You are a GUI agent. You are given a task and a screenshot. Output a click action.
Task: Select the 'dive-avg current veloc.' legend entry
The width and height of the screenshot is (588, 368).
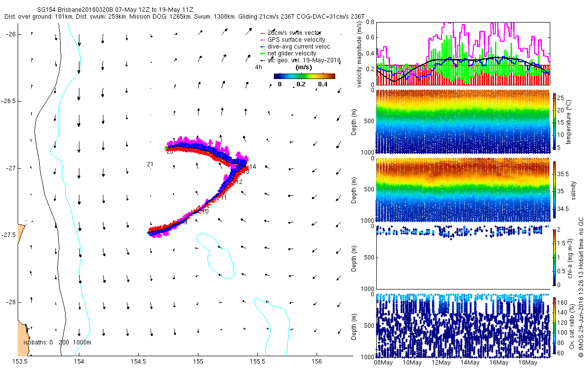tap(295, 46)
